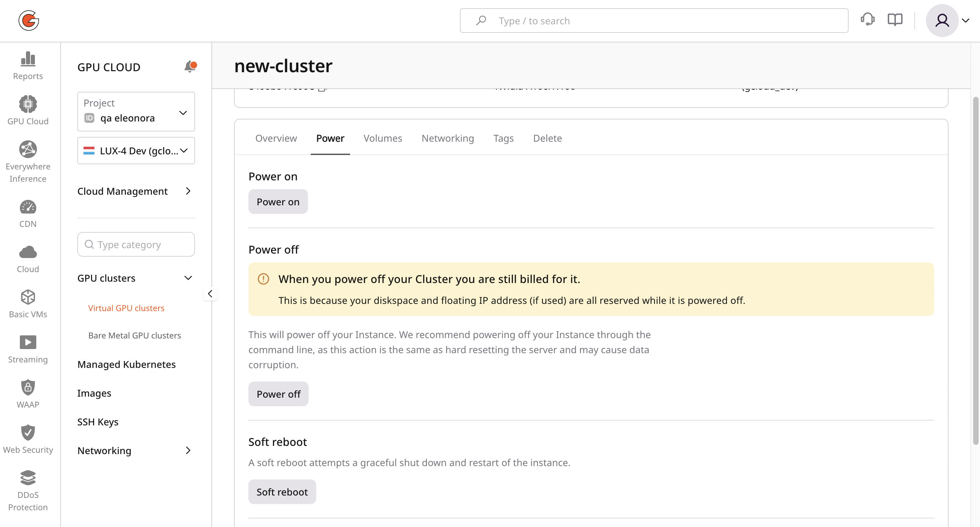Image resolution: width=980 pixels, height=527 pixels.
Task: Click the notification bell icon
Action: pos(190,66)
